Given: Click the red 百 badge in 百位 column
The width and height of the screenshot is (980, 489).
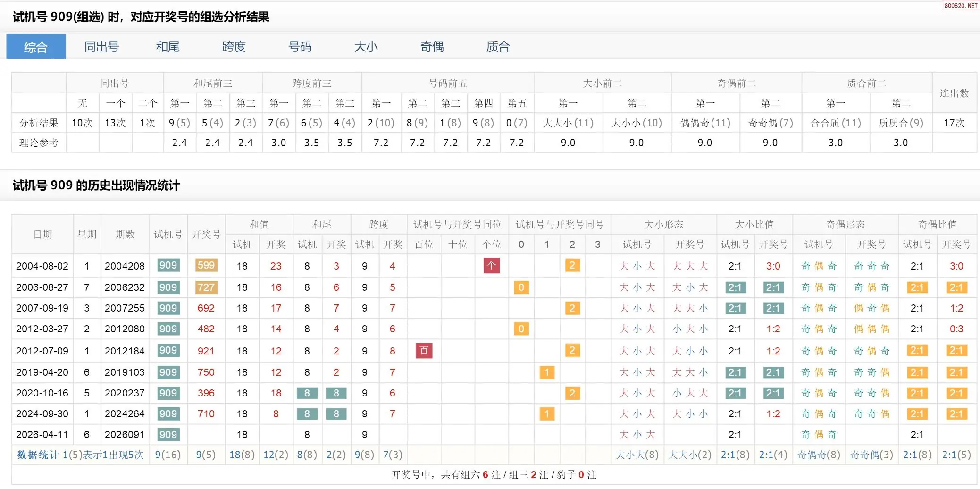Looking at the screenshot, I should pyautogui.click(x=424, y=351).
